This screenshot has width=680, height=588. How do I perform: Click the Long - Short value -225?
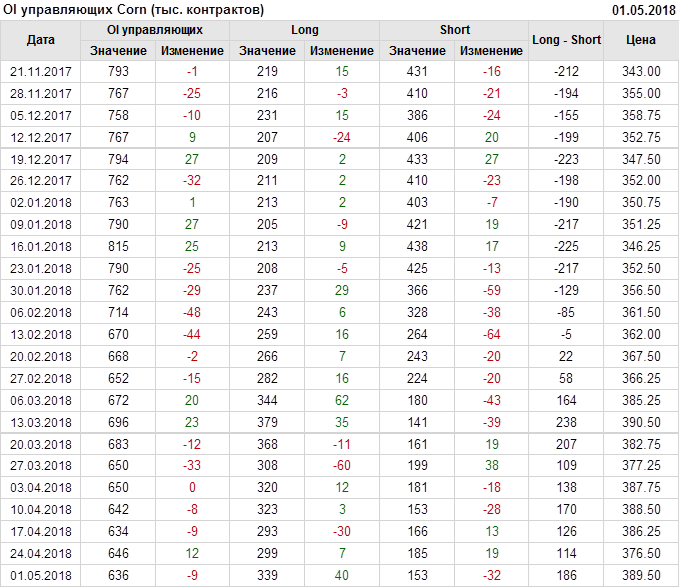click(x=567, y=247)
